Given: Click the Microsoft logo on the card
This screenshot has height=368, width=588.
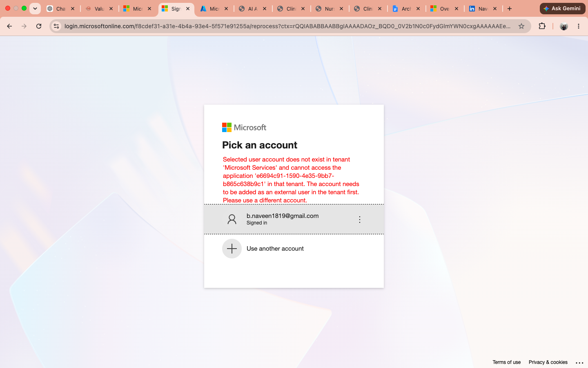Looking at the screenshot, I should pyautogui.click(x=244, y=128).
